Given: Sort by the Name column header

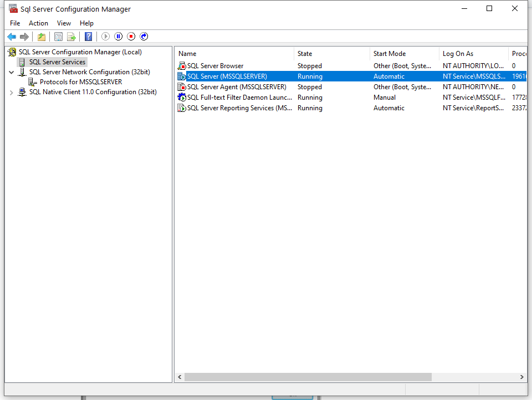Looking at the screenshot, I should point(234,54).
